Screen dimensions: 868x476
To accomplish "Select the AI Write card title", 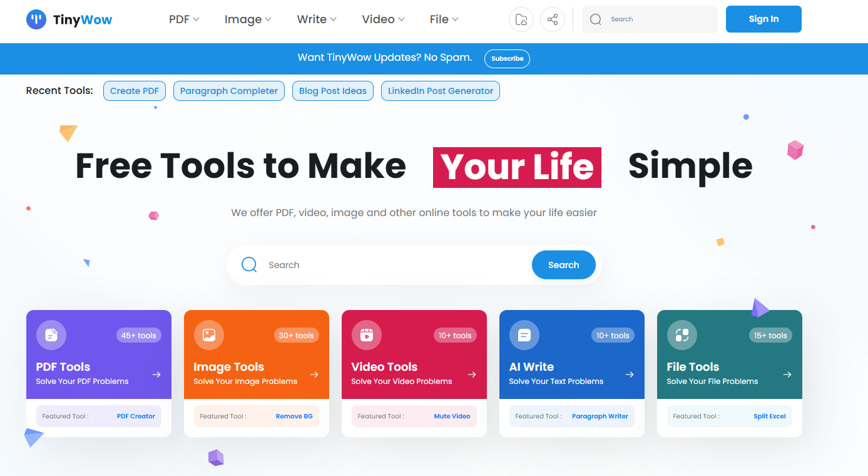I will click(531, 367).
